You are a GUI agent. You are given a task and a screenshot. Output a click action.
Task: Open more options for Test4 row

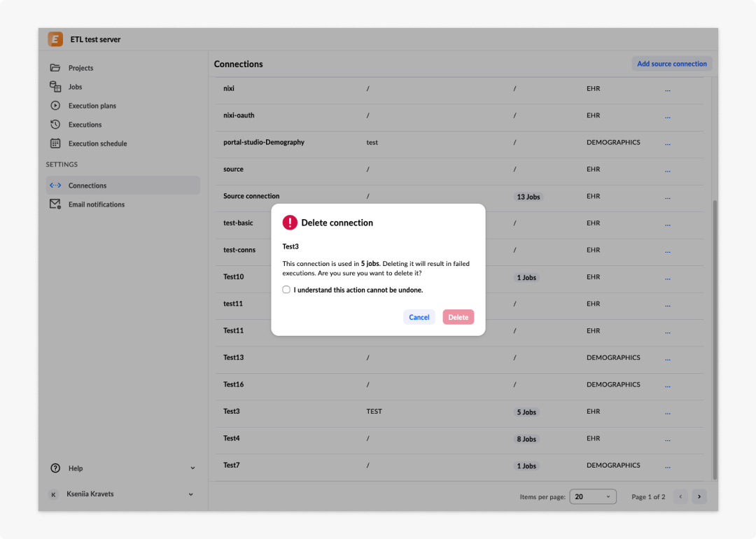(668, 439)
